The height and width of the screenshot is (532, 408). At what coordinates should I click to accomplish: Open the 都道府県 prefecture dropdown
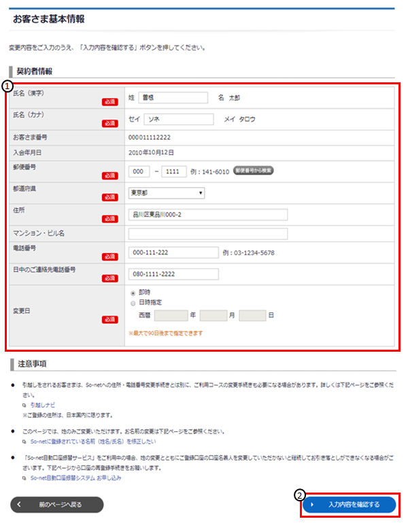167,193
